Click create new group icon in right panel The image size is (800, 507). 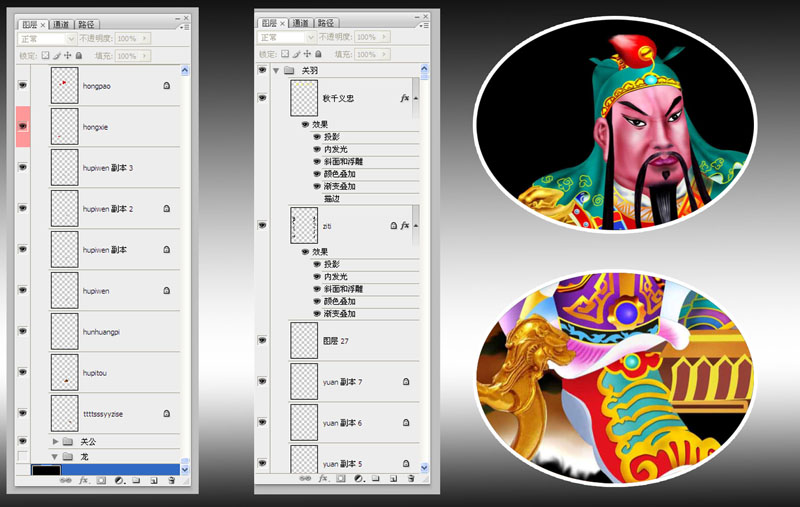coord(376,478)
